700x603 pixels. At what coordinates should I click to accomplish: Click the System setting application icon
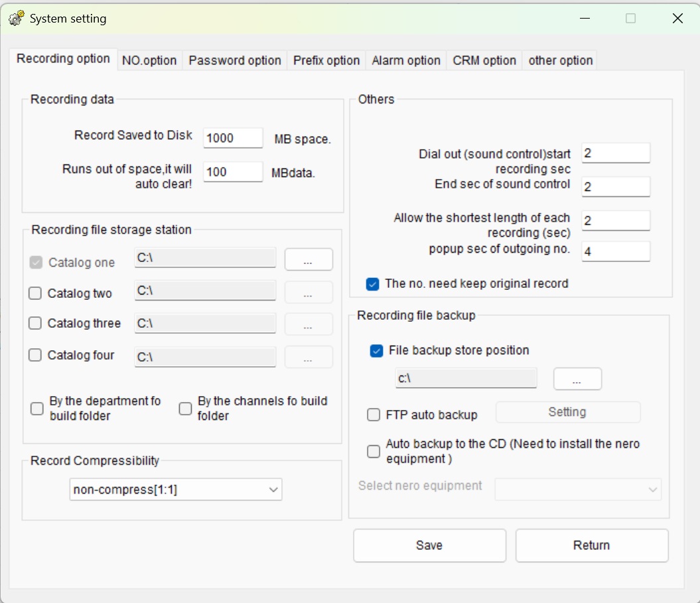tap(15, 18)
